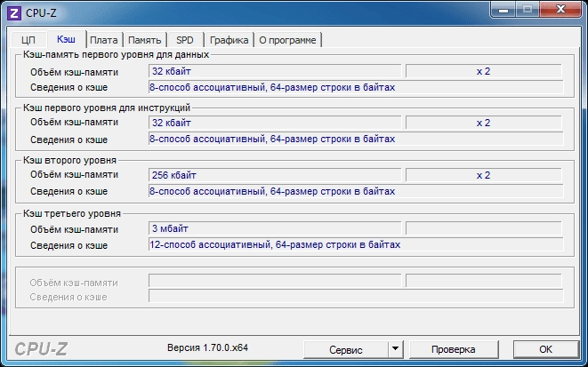The height and width of the screenshot is (367, 588).
Task: Click group title Кэш второго уровня
Action: tap(69, 160)
